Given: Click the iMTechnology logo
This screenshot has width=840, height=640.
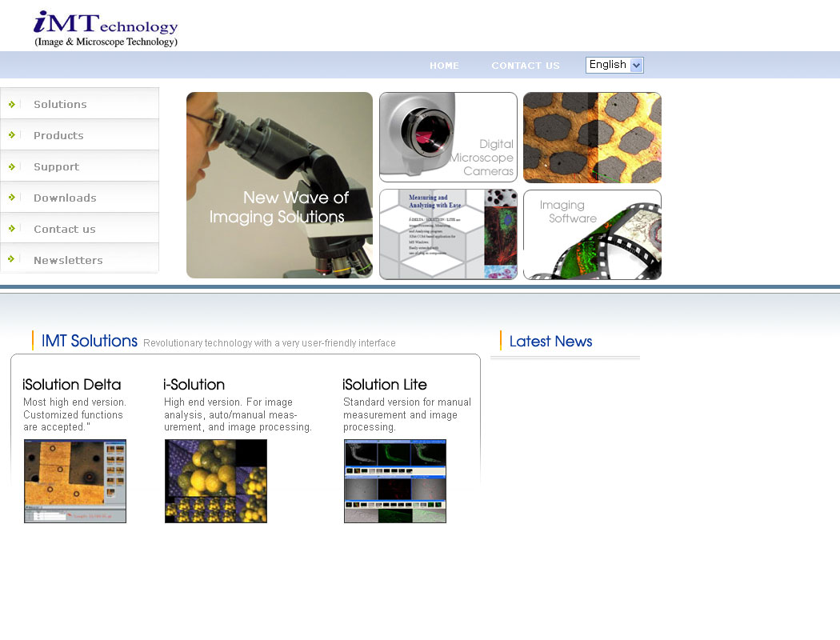Looking at the screenshot, I should tap(106, 29).
